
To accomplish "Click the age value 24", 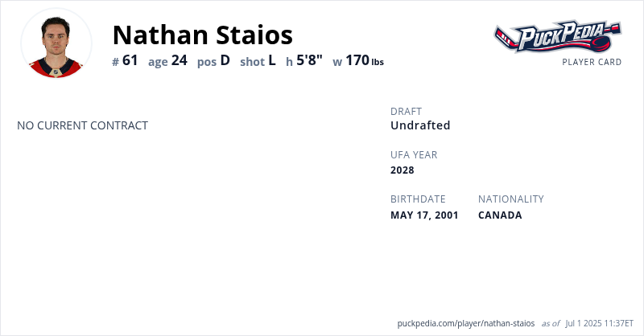I will (179, 60).
